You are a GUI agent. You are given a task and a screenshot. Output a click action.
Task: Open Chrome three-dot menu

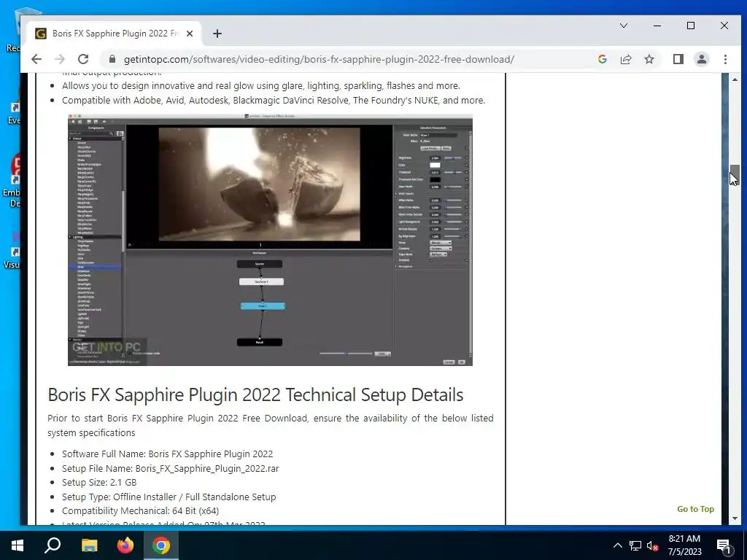click(725, 59)
